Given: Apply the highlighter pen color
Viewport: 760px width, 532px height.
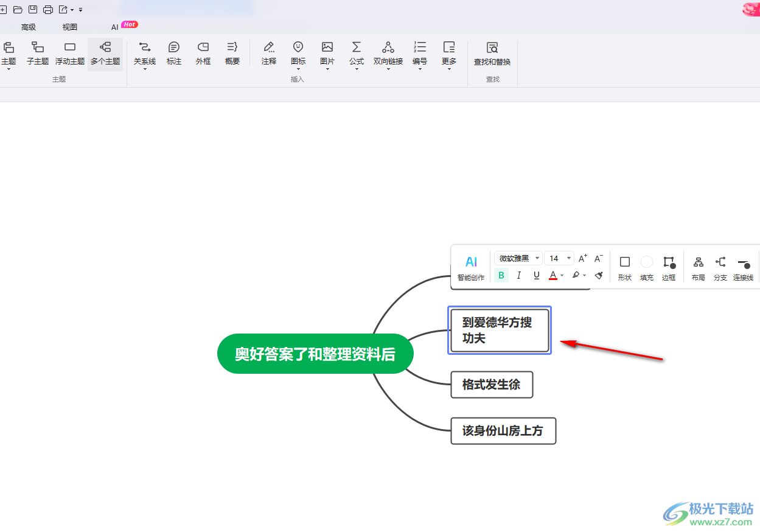Looking at the screenshot, I should pos(576,275).
